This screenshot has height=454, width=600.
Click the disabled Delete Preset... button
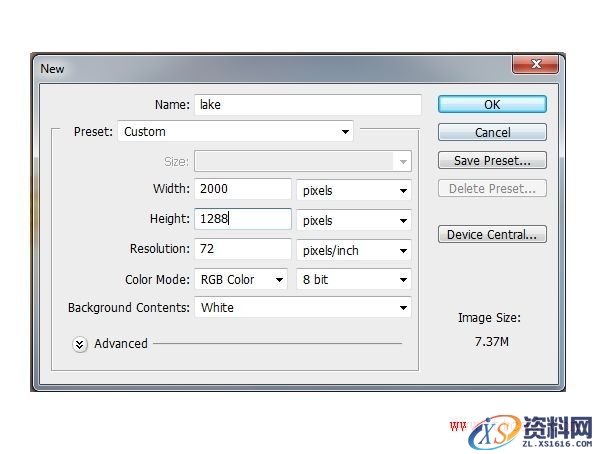(492, 188)
